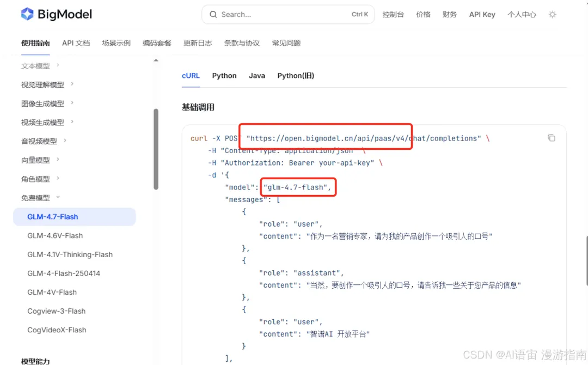
Task: Click the page scrollbar at the right edge
Action: [x=586, y=261]
